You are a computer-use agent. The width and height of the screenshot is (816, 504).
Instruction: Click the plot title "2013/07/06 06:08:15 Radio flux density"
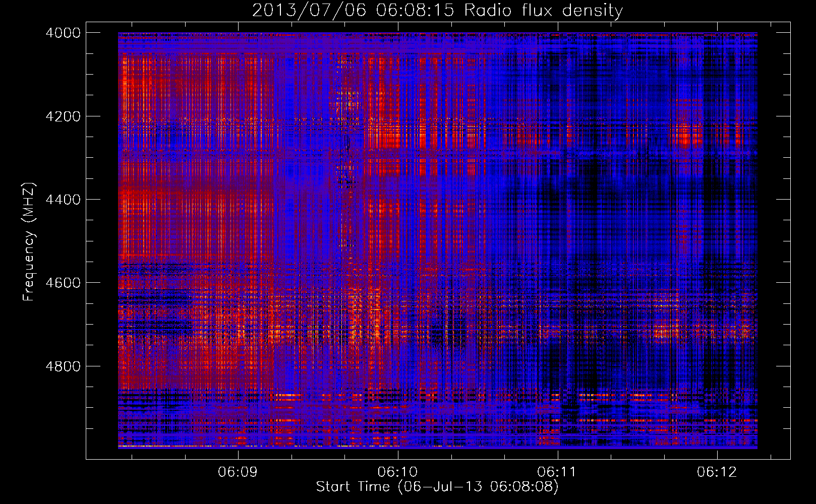click(x=437, y=10)
